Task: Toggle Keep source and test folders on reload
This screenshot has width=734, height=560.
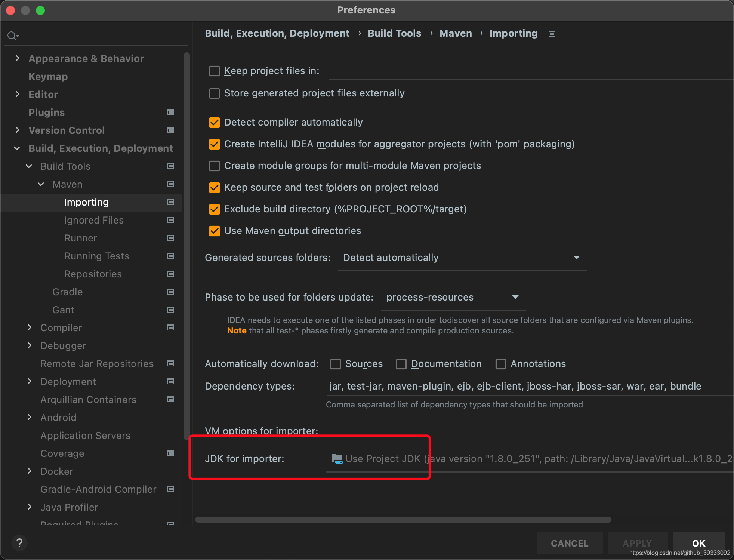Action: coord(215,188)
